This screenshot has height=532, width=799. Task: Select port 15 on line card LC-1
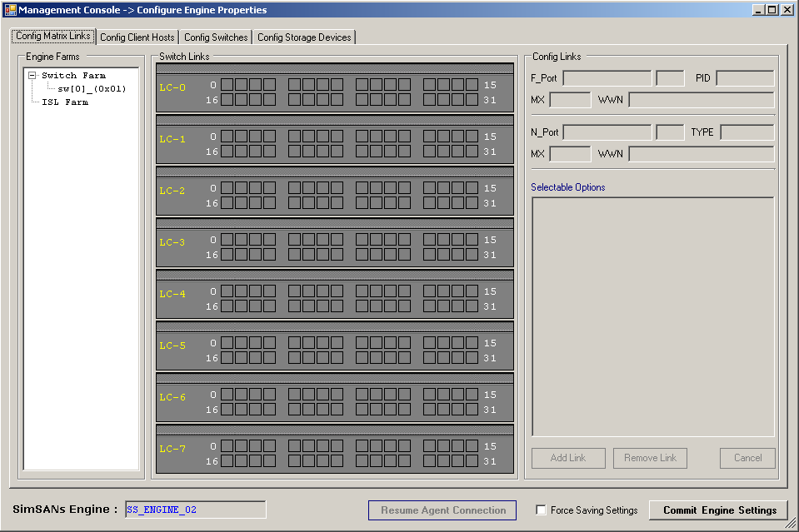[472, 137]
